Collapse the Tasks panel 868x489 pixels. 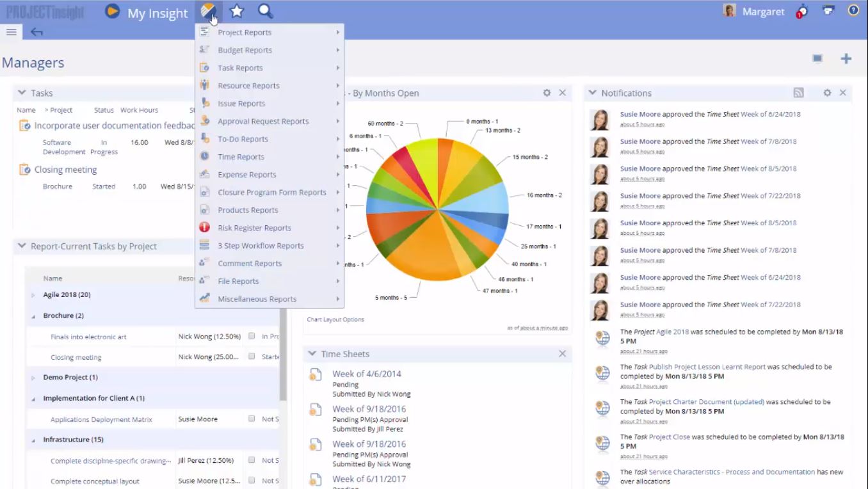tap(22, 93)
